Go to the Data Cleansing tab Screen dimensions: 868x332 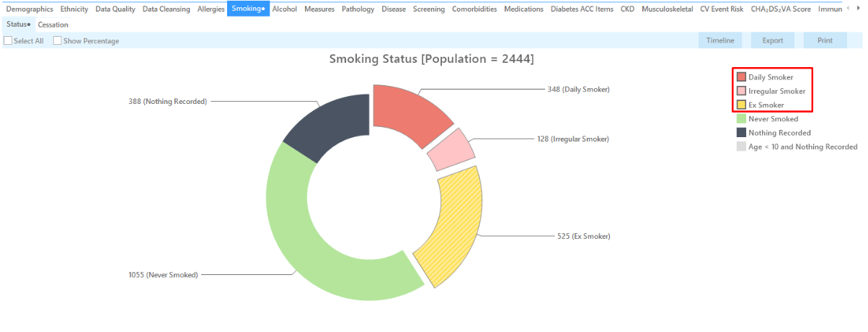[x=167, y=9]
